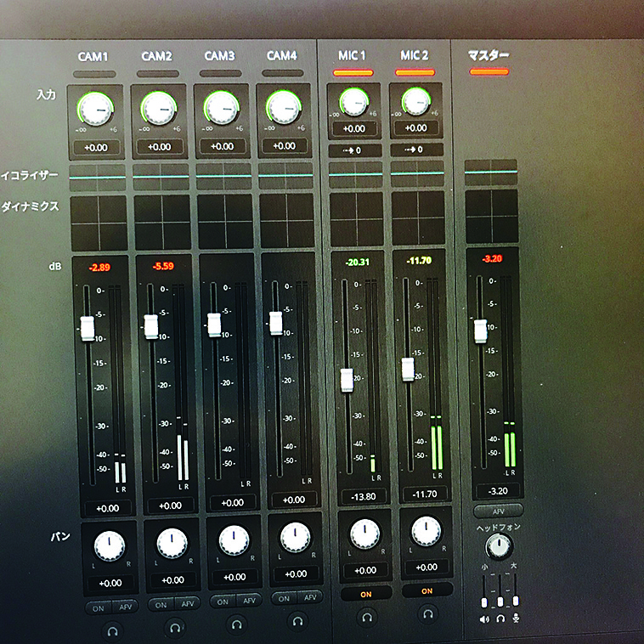Click the MIC 1 delay value field
The image size is (644, 644).
pyautogui.click(x=354, y=150)
